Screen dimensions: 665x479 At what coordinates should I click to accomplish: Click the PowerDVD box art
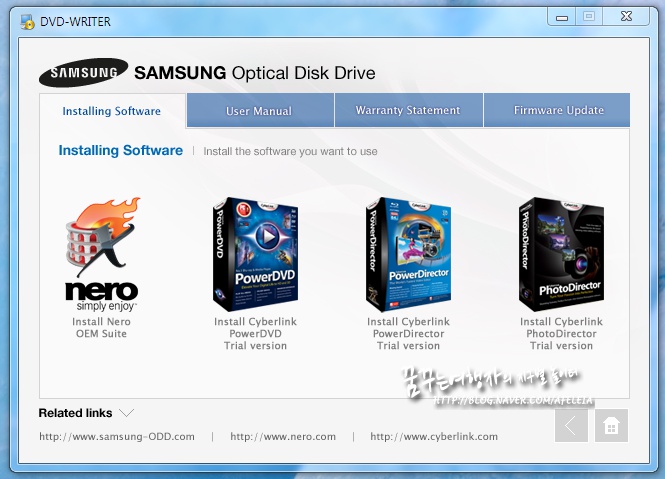255,254
